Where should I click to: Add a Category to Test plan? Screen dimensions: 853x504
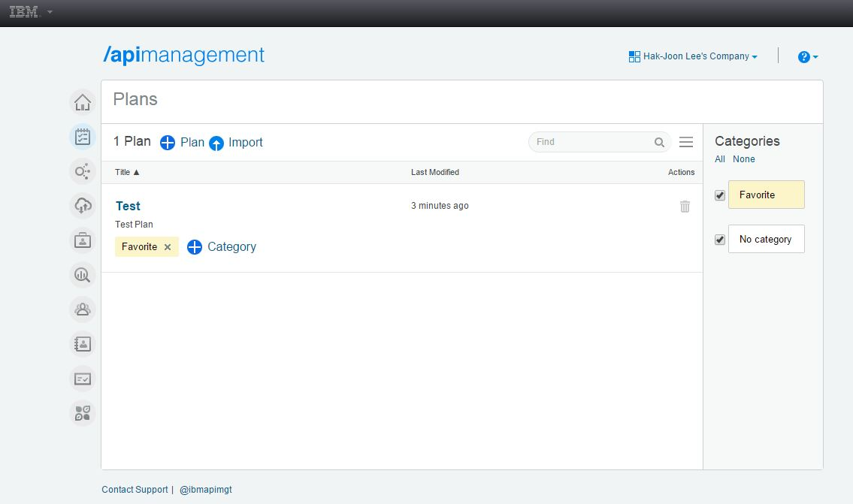click(222, 247)
